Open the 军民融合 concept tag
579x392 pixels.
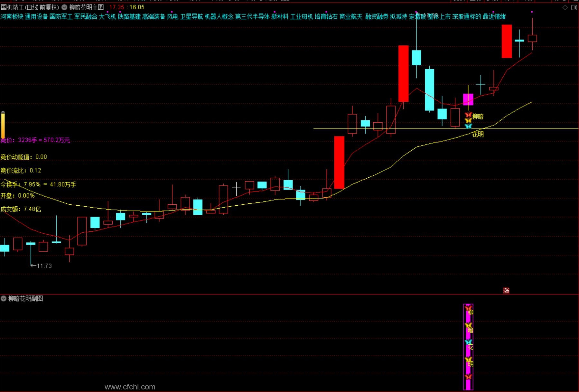(86, 16)
